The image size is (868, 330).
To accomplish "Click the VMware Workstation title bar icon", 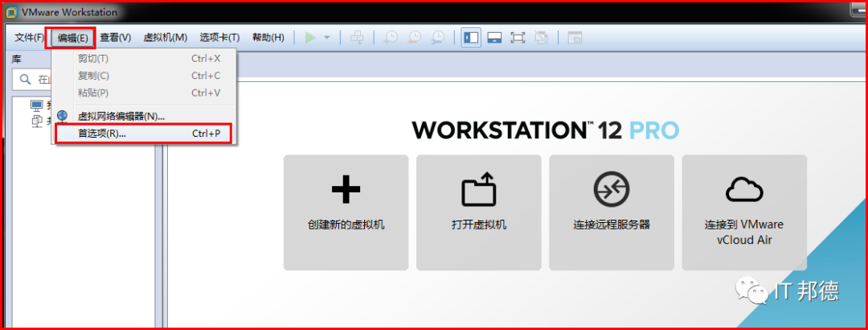I will click(10, 11).
